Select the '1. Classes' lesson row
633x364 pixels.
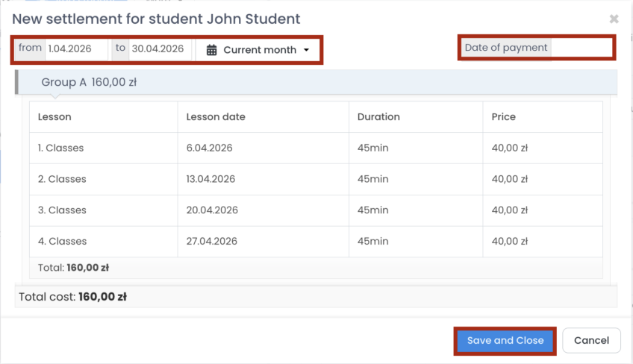click(x=61, y=148)
